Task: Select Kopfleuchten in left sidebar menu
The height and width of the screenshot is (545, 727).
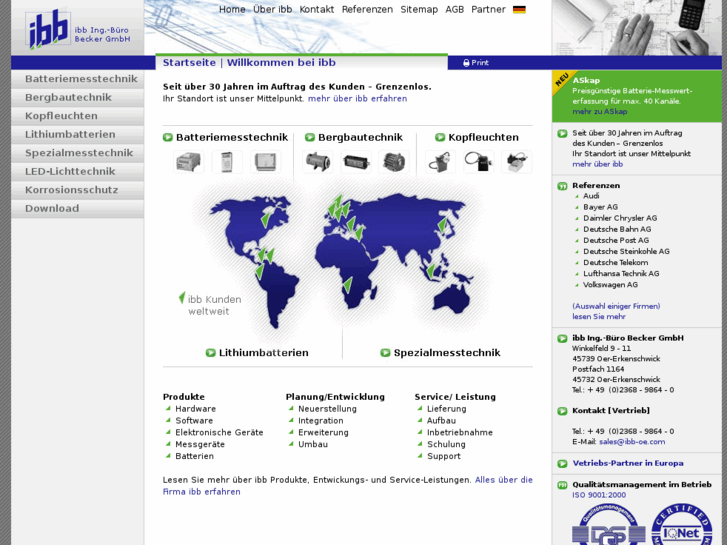Action: click(x=77, y=116)
